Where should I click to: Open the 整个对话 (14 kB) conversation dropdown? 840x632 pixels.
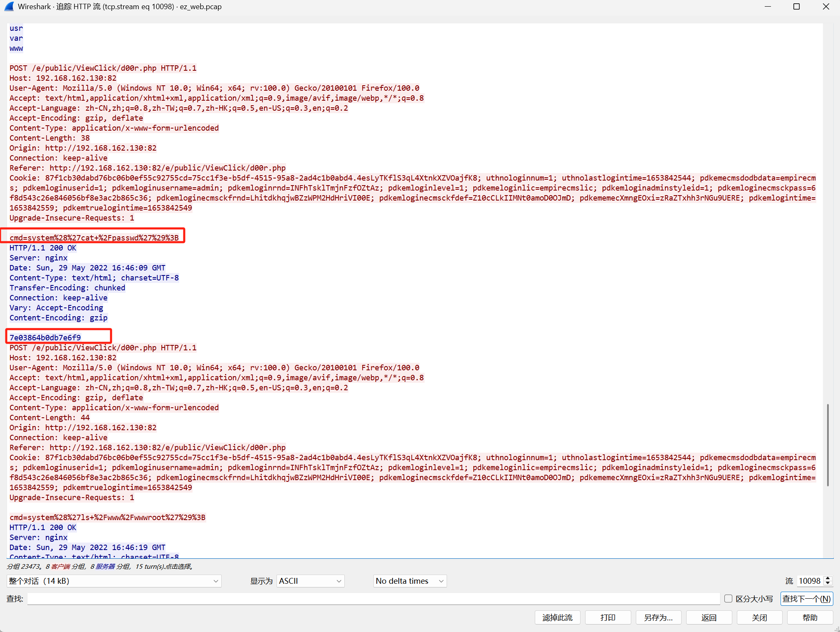[114, 581]
